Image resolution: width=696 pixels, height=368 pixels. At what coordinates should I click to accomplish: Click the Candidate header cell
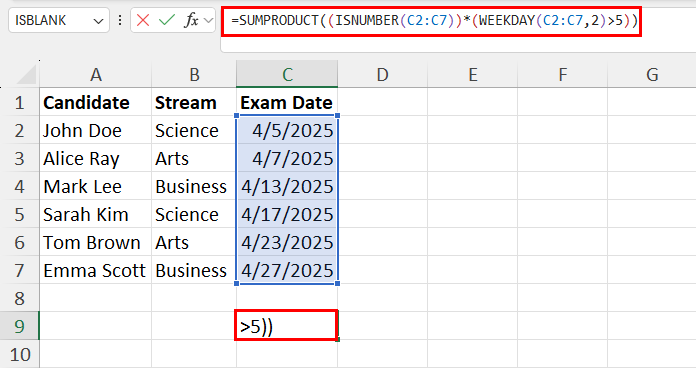pyautogui.click(x=95, y=103)
